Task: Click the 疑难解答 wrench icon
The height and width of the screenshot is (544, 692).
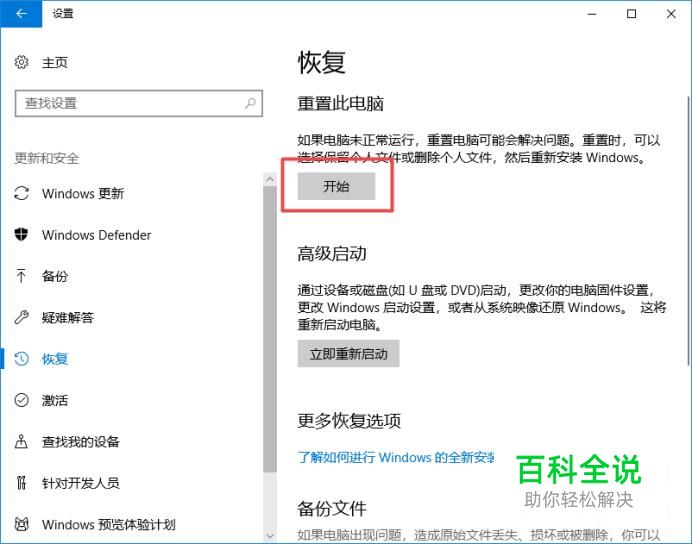Action: point(22,317)
